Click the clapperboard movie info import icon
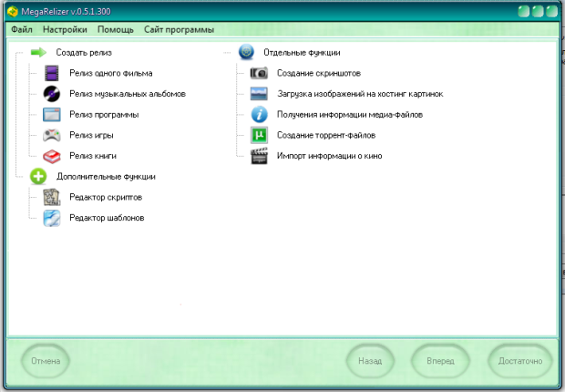The width and height of the screenshot is (565, 392). tap(260, 156)
